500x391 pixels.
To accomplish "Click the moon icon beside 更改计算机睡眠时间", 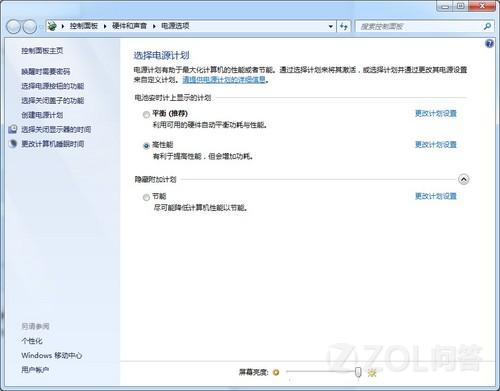I will (13, 143).
